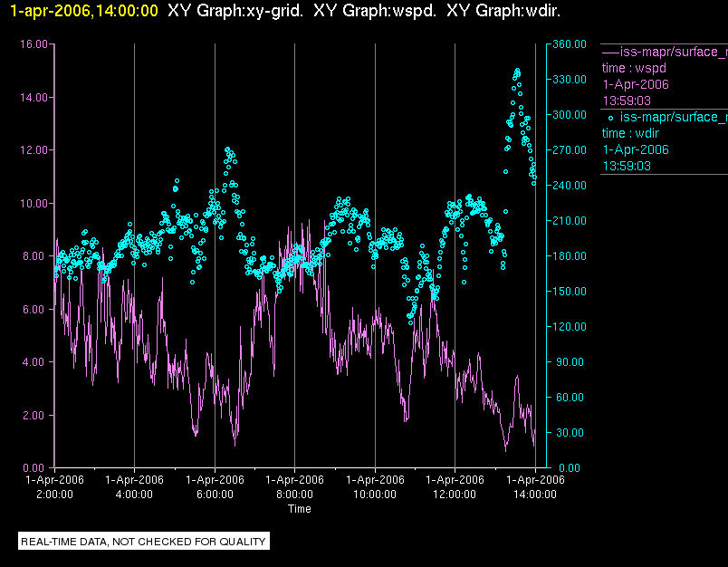
Task: Click the 360.00 right axis label
Action: 570,44
